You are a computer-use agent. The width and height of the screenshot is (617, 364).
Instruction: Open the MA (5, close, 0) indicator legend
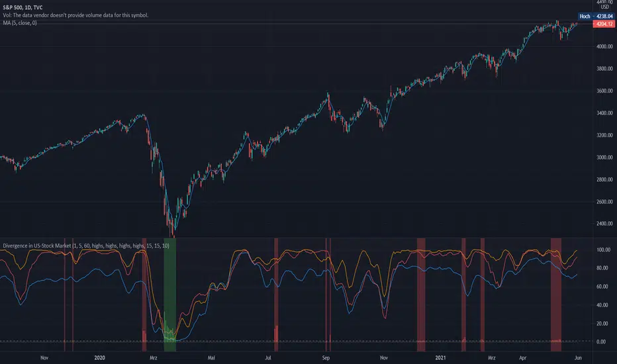click(20, 23)
